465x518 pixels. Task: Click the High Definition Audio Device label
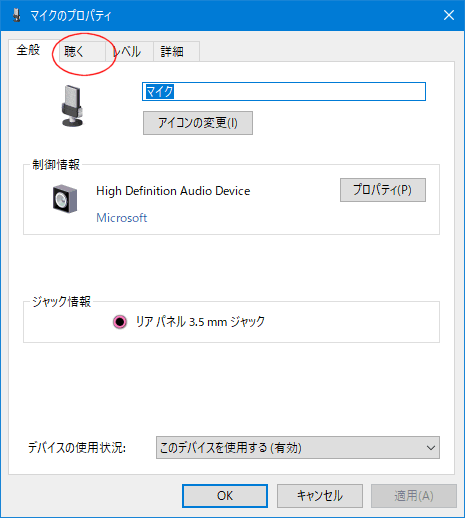point(173,191)
